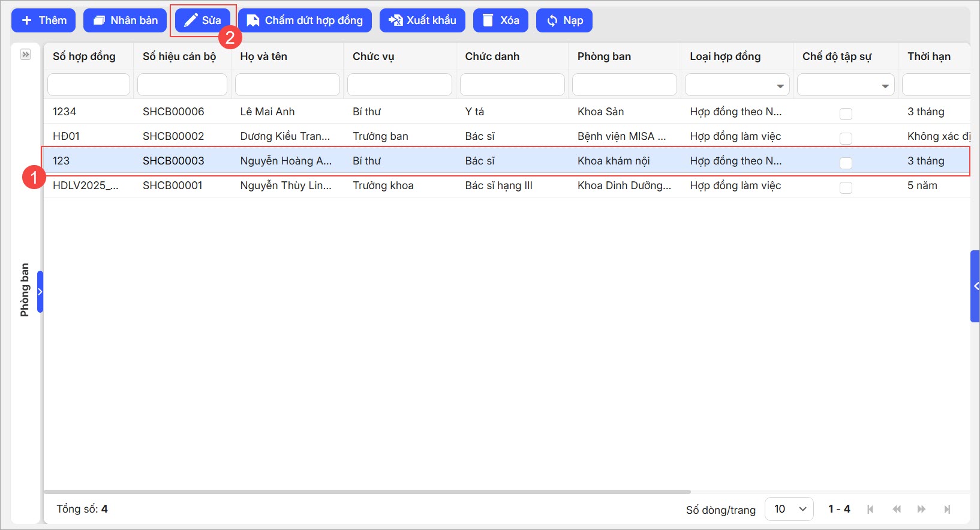The height and width of the screenshot is (530, 980).
Task: Click staff code SHCB00006
Action: [x=173, y=112]
